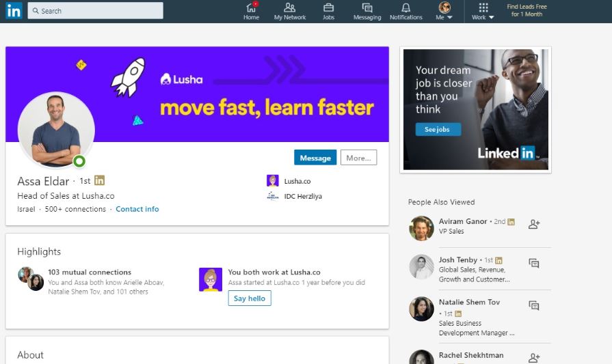Message Natalie Shem Tov icon

click(534, 305)
